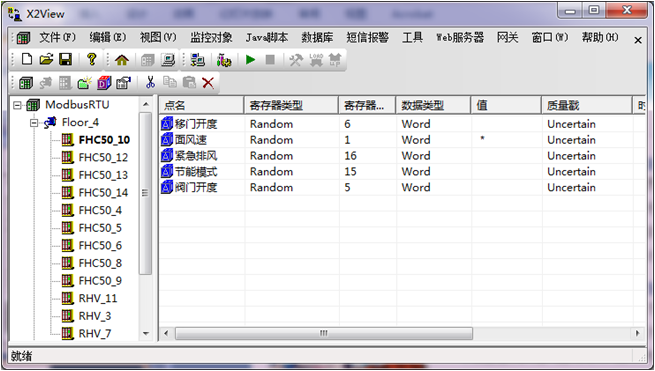Click the networked computers toolbar icon
Viewport: 655px width, 371px height.
coord(197,60)
